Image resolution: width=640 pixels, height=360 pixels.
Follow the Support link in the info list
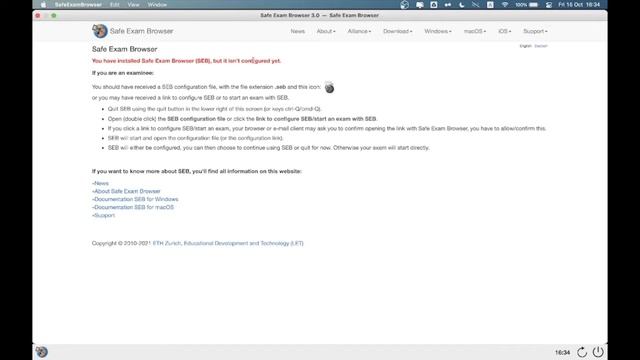104,215
